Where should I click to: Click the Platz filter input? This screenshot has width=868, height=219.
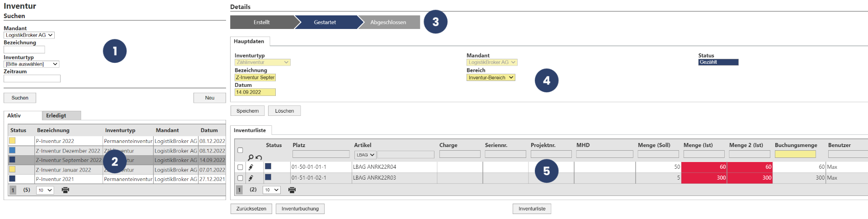point(321,154)
